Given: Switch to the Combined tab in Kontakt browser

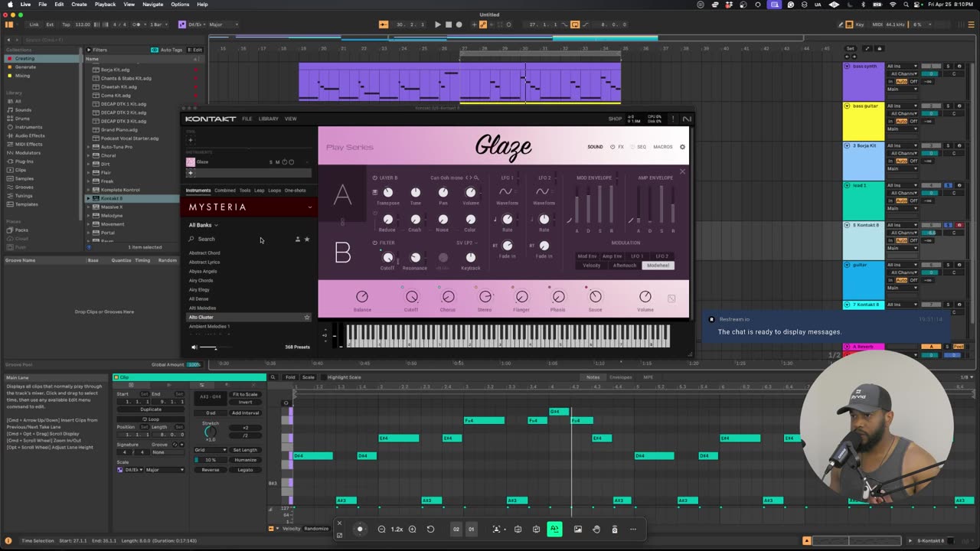Looking at the screenshot, I should coord(225,190).
